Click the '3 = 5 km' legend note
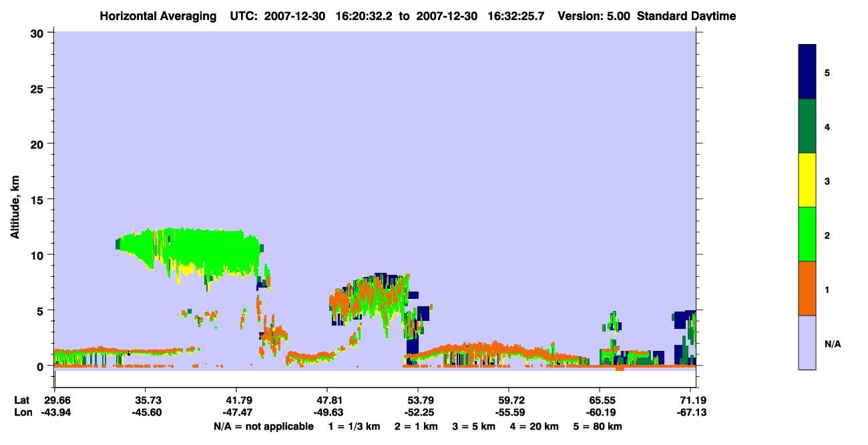The height and width of the screenshot is (445, 868). point(473,426)
